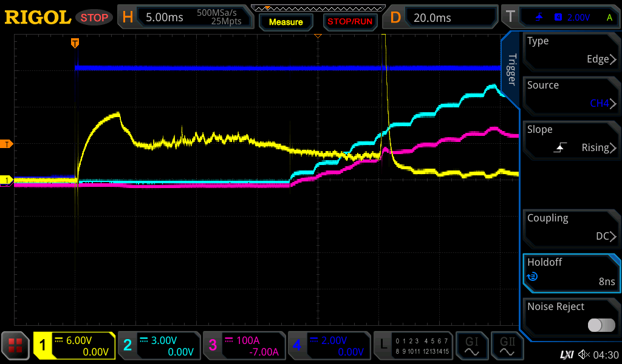622x364 pixels.
Task: Expand the trigger Type Edge option
Action: coord(571,51)
